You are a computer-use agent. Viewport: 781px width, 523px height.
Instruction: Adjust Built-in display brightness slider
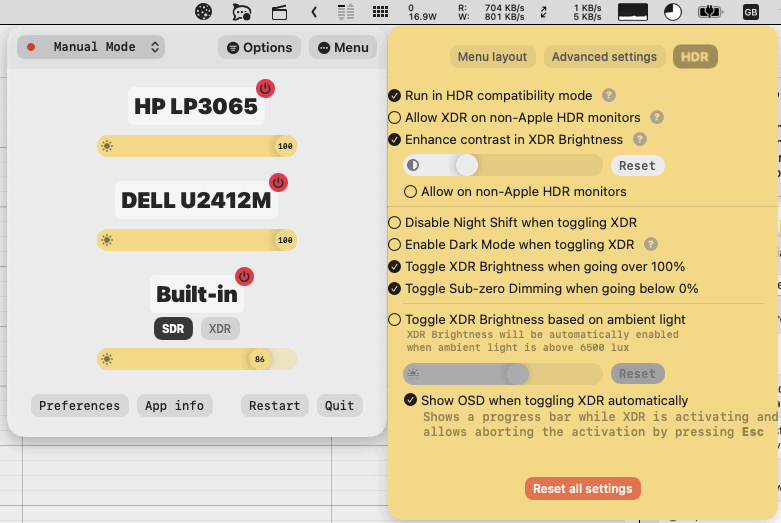point(197,359)
